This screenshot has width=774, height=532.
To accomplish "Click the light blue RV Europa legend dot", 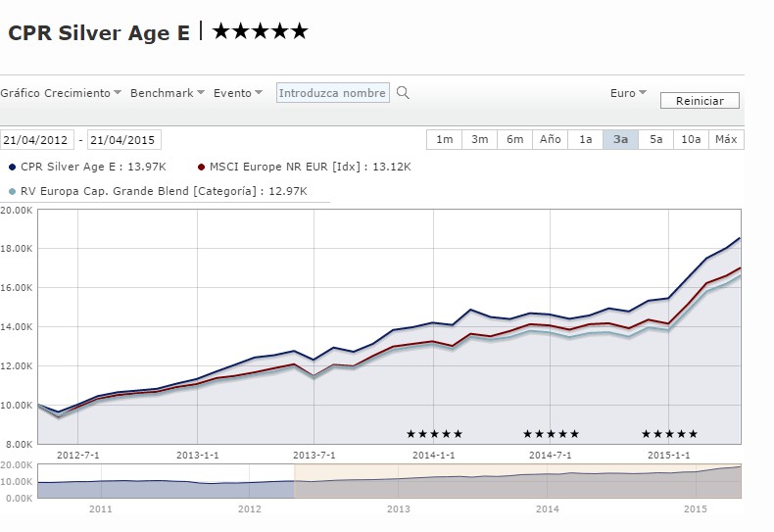I will [x=13, y=191].
